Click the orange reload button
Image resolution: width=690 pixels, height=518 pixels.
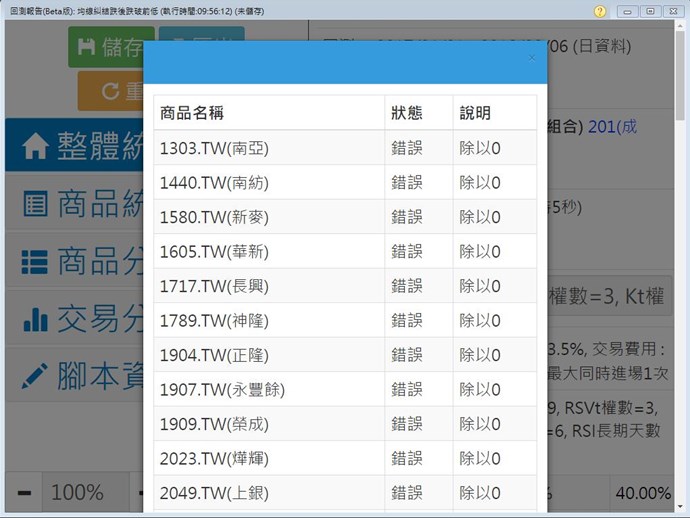[110, 92]
